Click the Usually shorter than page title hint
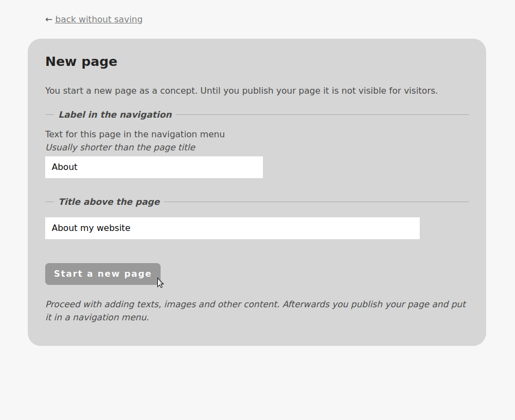 point(120,148)
